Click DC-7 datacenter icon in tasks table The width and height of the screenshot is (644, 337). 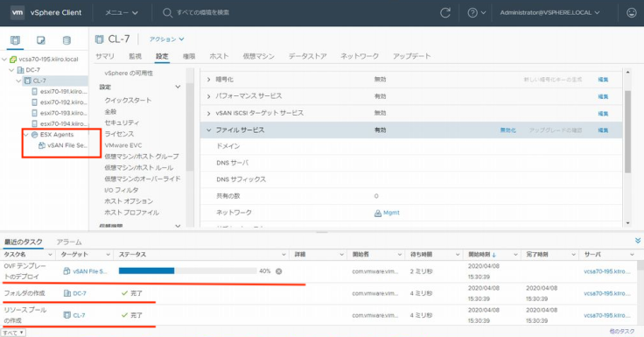(x=67, y=293)
